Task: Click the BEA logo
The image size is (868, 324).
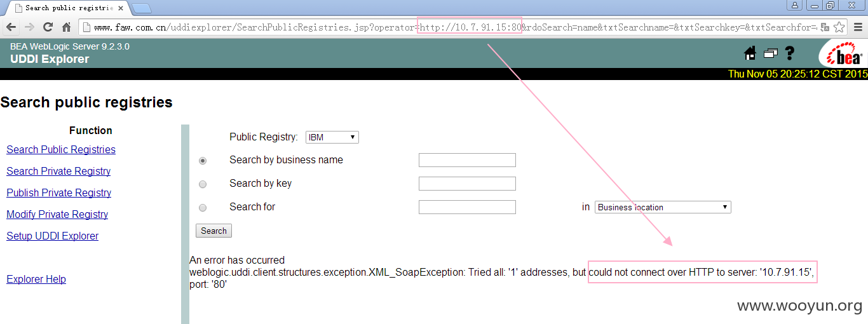Action: point(842,53)
